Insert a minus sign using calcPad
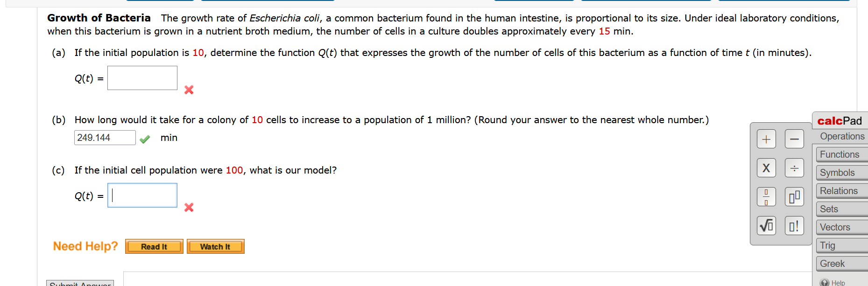Viewport: 868px width, 286px height. [794, 139]
